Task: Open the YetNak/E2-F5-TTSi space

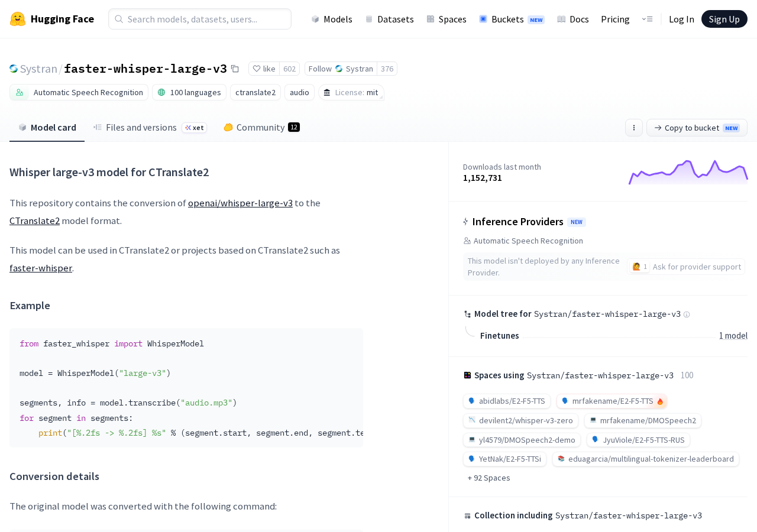Action: click(x=504, y=459)
